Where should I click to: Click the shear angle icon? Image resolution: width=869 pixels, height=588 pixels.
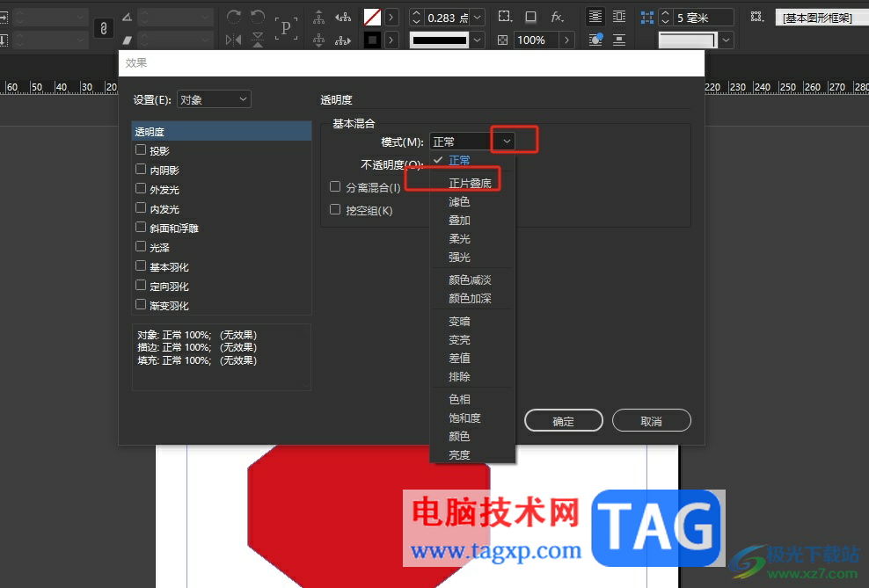tap(128, 40)
